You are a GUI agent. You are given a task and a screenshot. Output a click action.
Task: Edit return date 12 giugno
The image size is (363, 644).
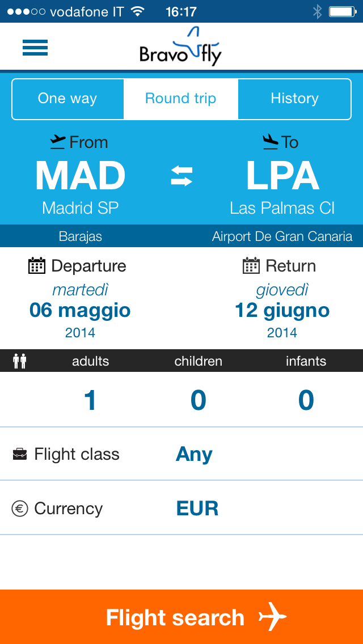pyautogui.click(x=282, y=311)
